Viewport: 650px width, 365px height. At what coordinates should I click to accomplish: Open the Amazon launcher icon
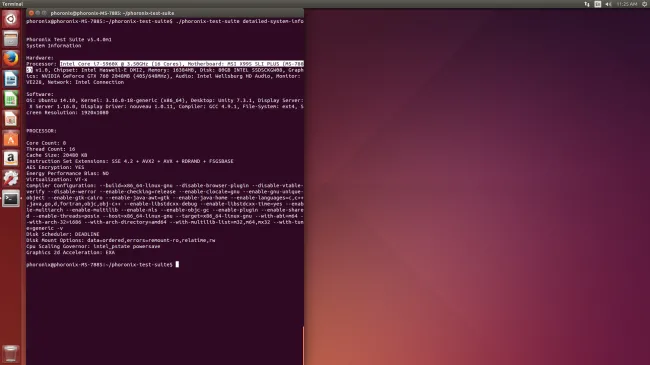coord(11,158)
